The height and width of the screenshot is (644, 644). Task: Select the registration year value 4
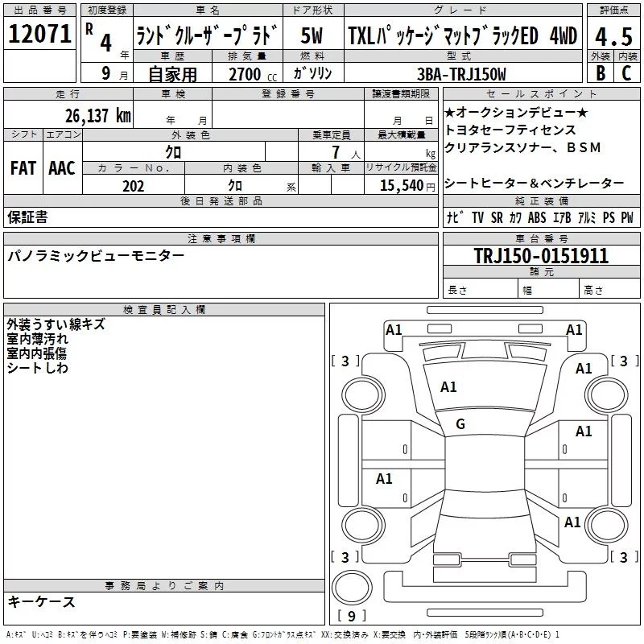(105, 43)
